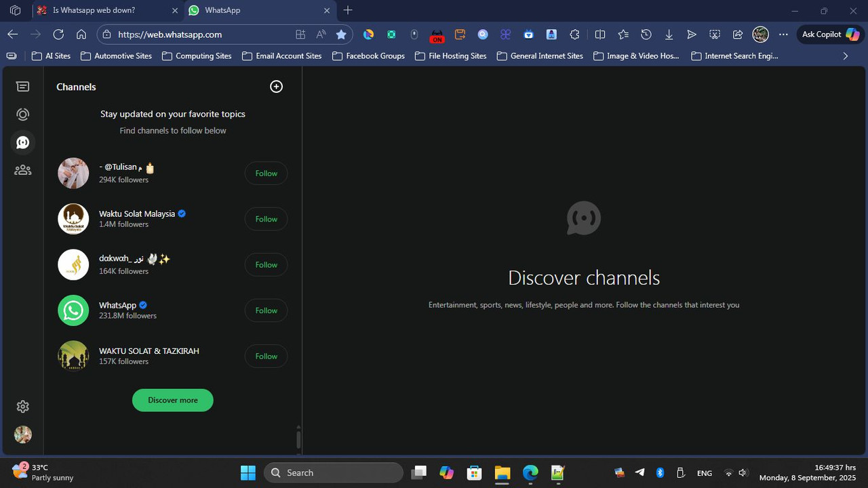Screen dimensions: 868x488
Task: Refresh the current page
Action: 58,34
